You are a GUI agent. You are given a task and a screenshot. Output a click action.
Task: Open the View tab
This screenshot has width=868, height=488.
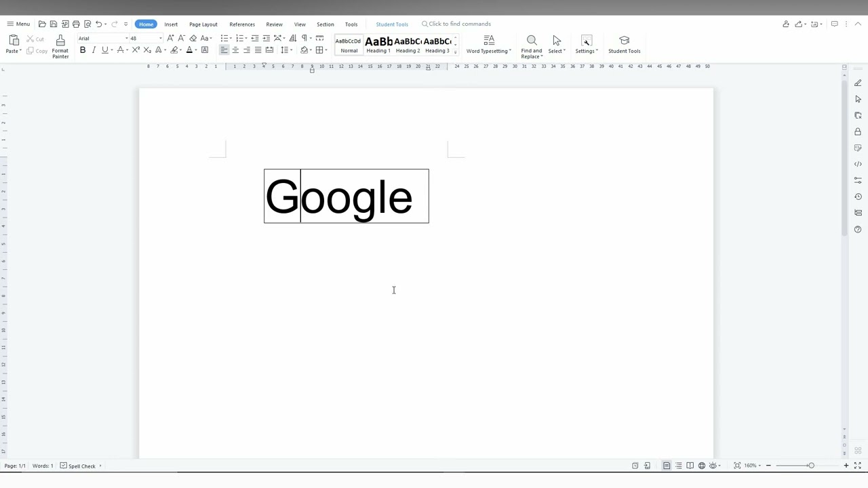click(300, 24)
